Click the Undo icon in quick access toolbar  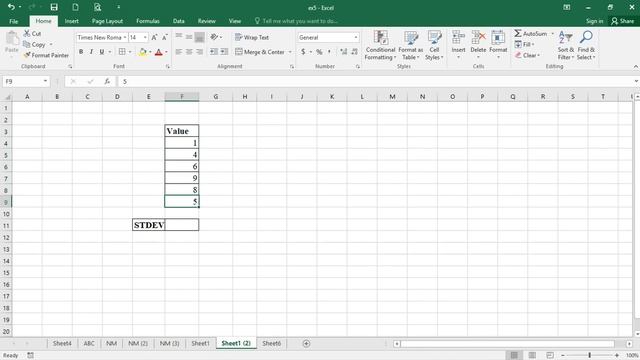[x=11, y=7]
